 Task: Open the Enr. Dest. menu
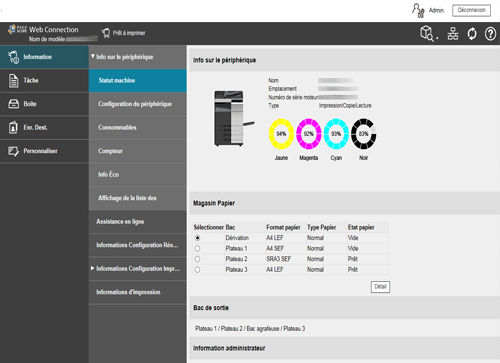(44, 127)
